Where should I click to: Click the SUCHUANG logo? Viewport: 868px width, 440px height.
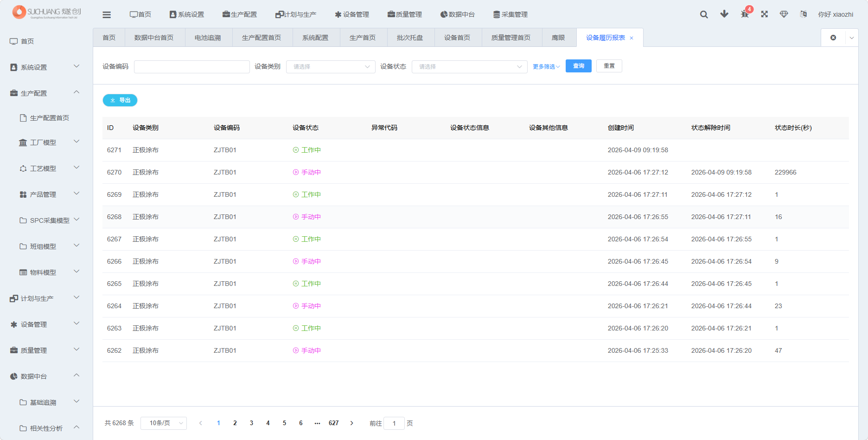click(x=46, y=12)
